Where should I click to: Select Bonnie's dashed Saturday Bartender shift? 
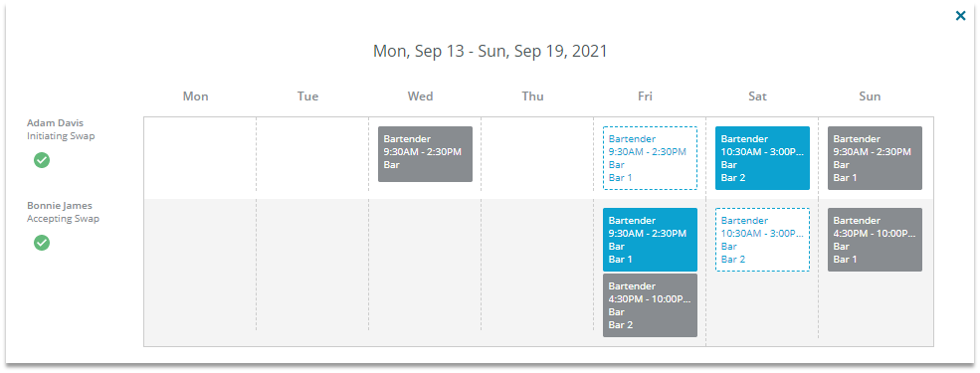(762, 240)
